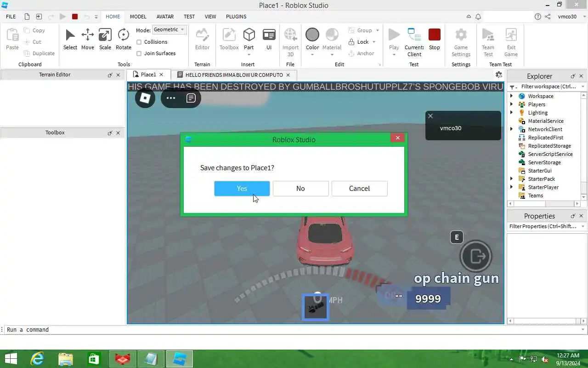Click Copy in the Clipboard group

pyautogui.click(x=34, y=30)
